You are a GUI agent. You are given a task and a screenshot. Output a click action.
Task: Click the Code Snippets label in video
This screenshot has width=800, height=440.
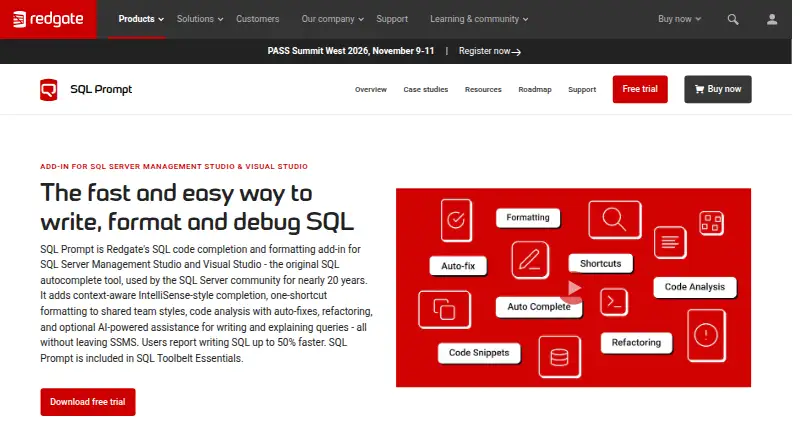click(479, 353)
